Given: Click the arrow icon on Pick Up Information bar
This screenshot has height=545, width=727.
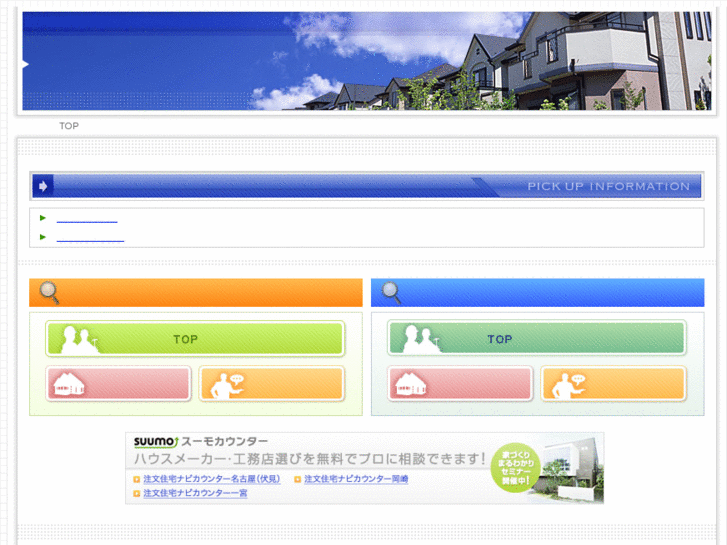Looking at the screenshot, I should [43, 186].
